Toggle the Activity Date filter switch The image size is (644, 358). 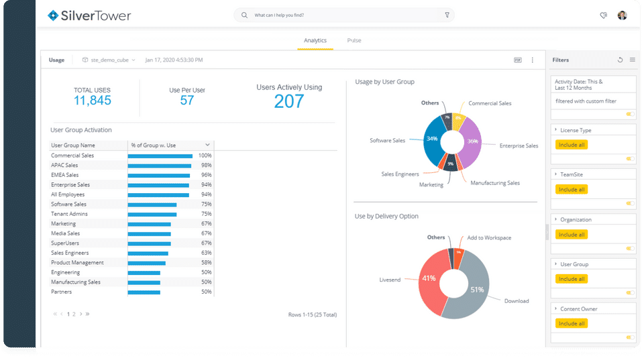(630, 114)
